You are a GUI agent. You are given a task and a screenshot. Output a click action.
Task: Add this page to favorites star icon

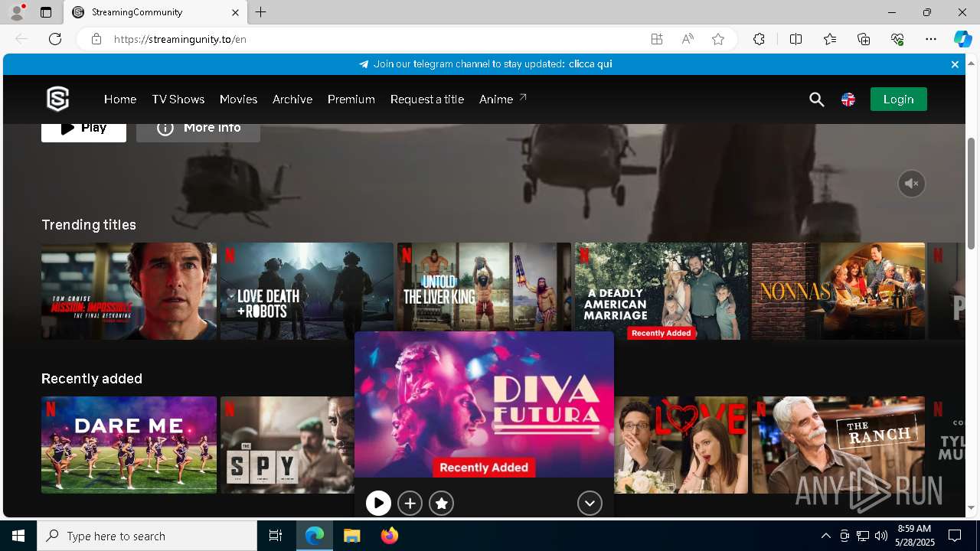tap(718, 39)
